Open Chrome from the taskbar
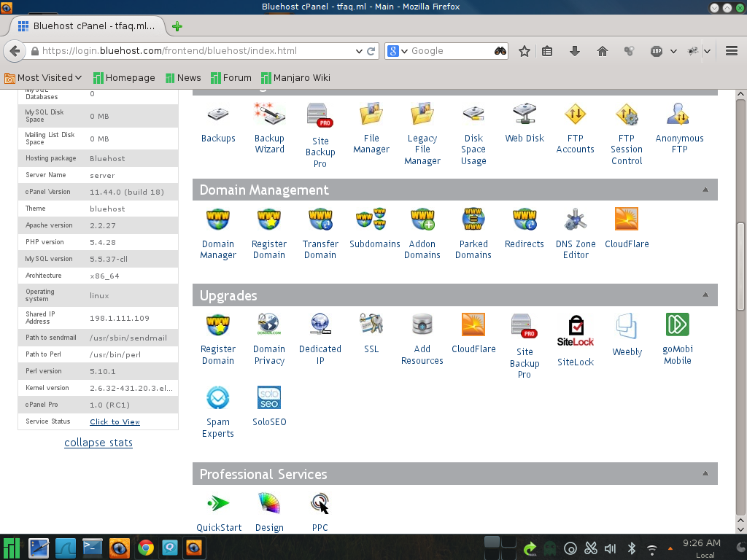The width and height of the screenshot is (747, 560). pyautogui.click(x=146, y=548)
